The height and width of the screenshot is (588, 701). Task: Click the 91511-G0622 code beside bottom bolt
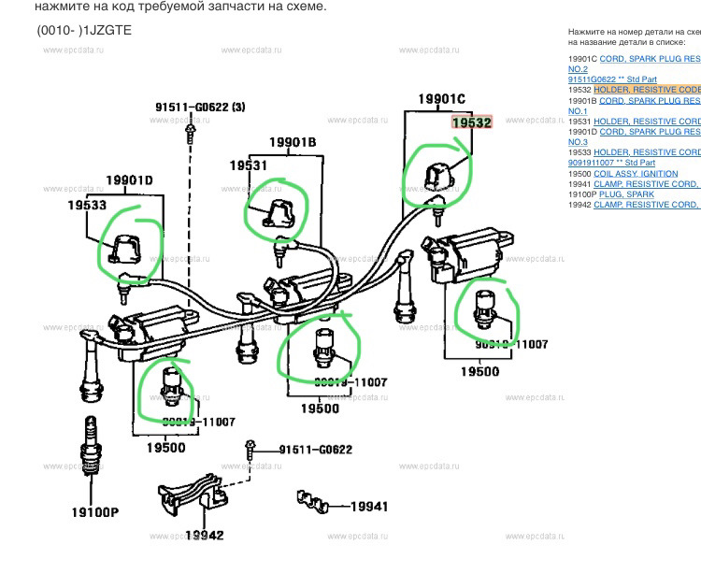coord(316,450)
